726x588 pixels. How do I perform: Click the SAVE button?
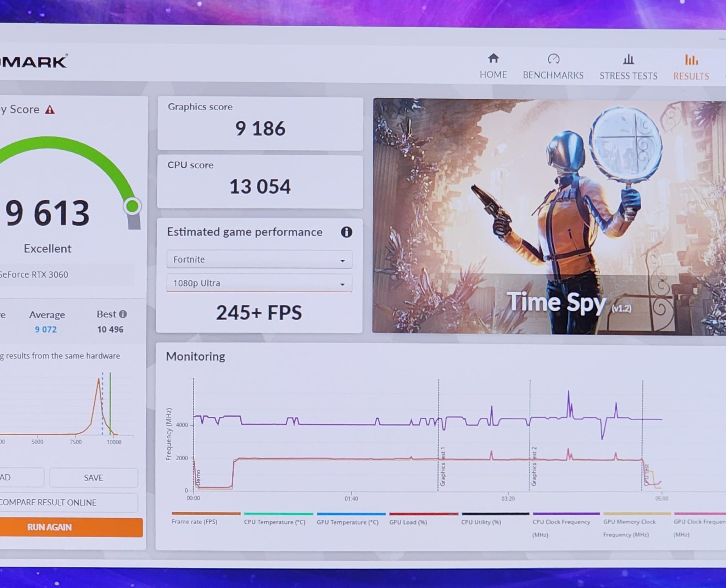click(94, 478)
